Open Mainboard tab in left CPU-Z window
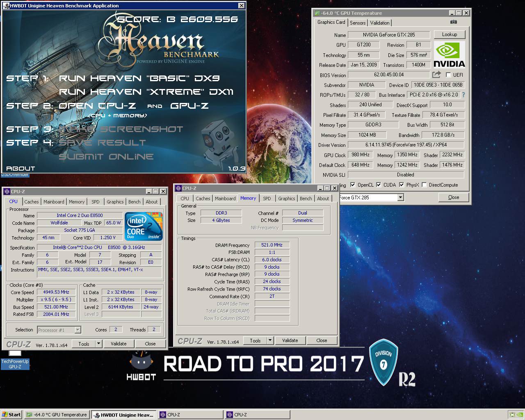The image size is (525, 420). [x=54, y=202]
